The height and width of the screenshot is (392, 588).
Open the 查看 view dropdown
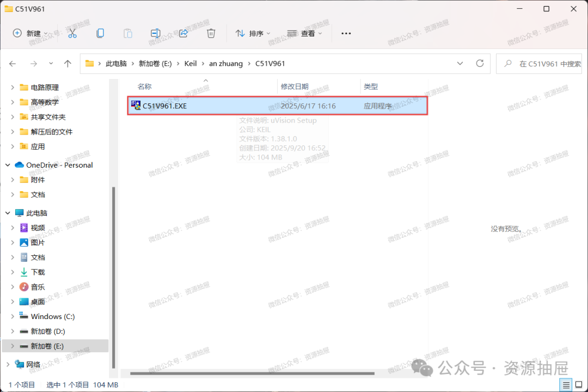click(304, 33)
